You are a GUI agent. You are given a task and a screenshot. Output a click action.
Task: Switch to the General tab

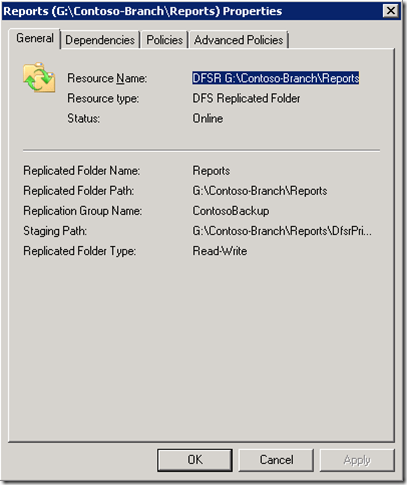(34, 39)
